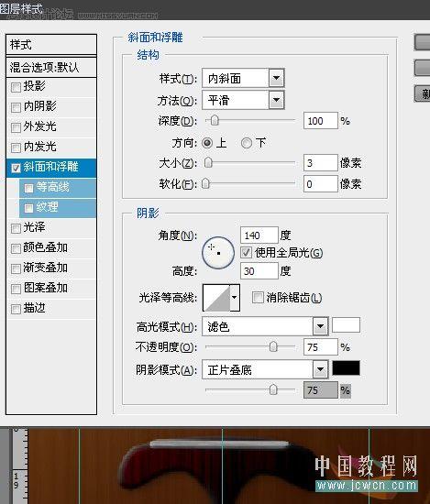Click the 新建样式 new style button

point(423,93)
